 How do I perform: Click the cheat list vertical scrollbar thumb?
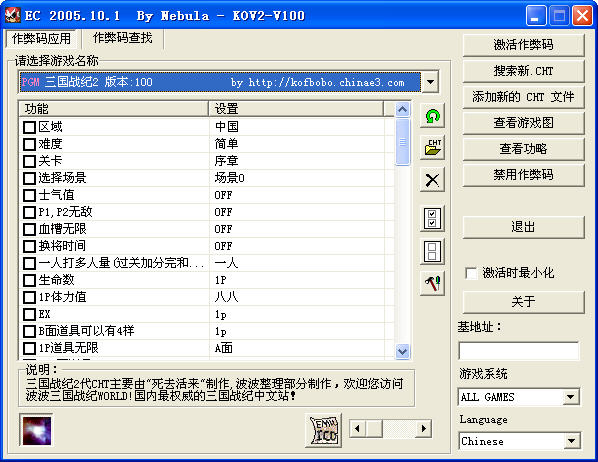coord(402,142)
